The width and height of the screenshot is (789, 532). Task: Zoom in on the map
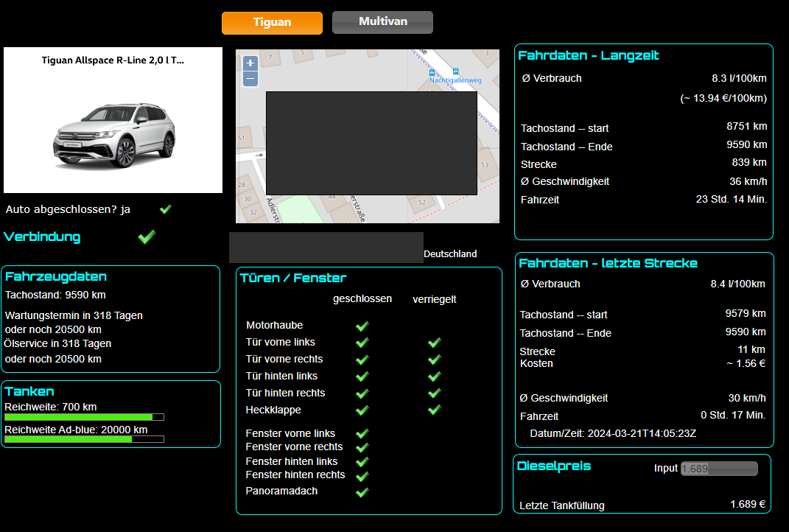click(250, 63)
